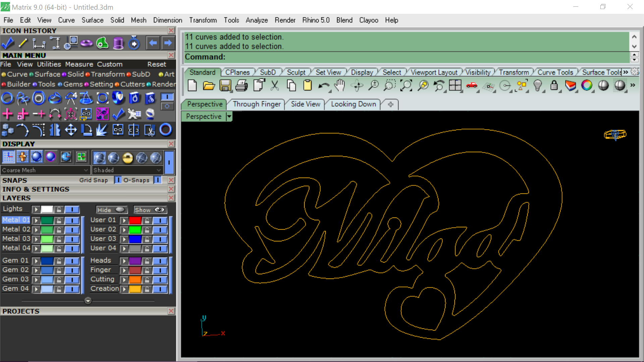Open the Curve menu in menu bar

[66, 20]
